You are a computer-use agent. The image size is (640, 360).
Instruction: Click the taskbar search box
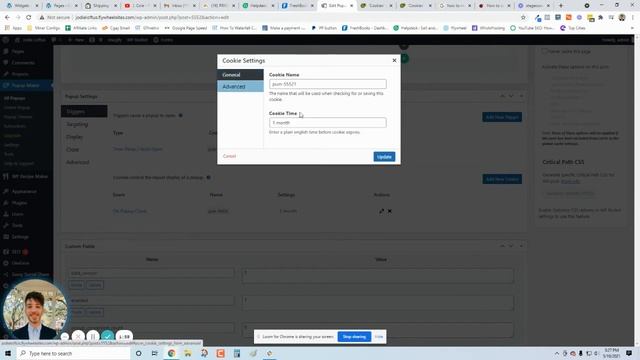point(73,353)
